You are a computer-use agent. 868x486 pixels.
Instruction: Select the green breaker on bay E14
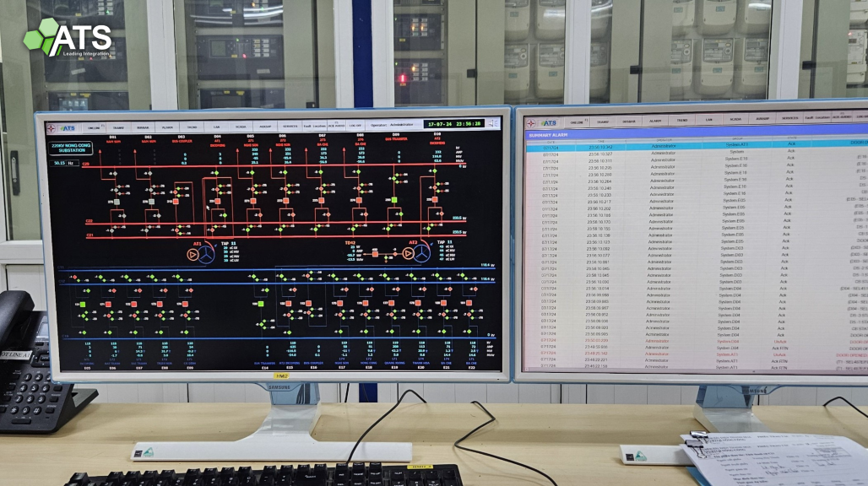tap(261, 304)
